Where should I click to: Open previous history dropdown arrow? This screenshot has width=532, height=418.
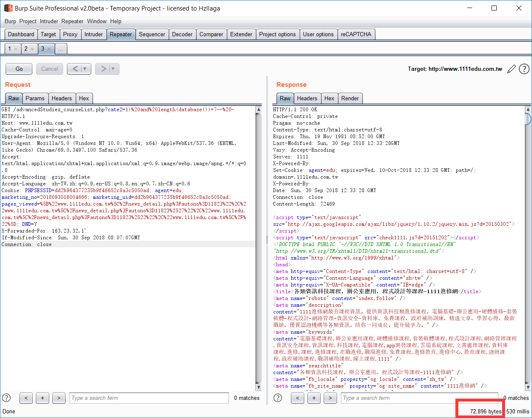coord(85,69)
